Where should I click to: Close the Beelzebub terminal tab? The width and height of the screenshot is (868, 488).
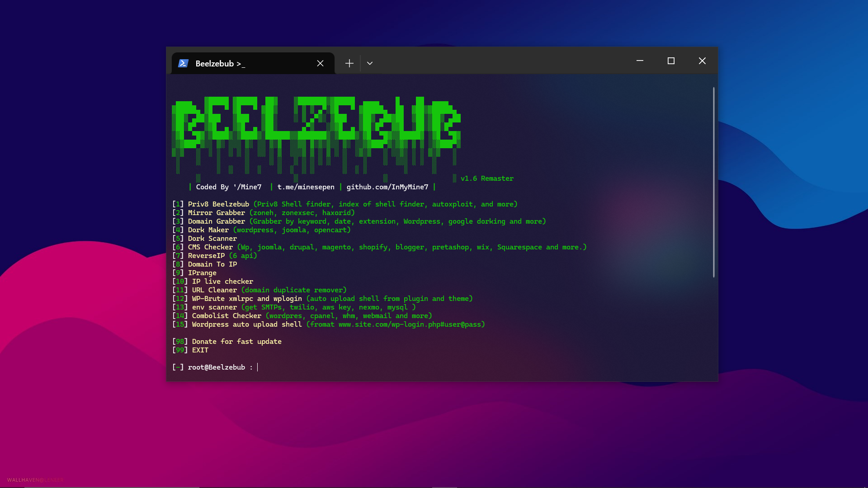(320, 63)
